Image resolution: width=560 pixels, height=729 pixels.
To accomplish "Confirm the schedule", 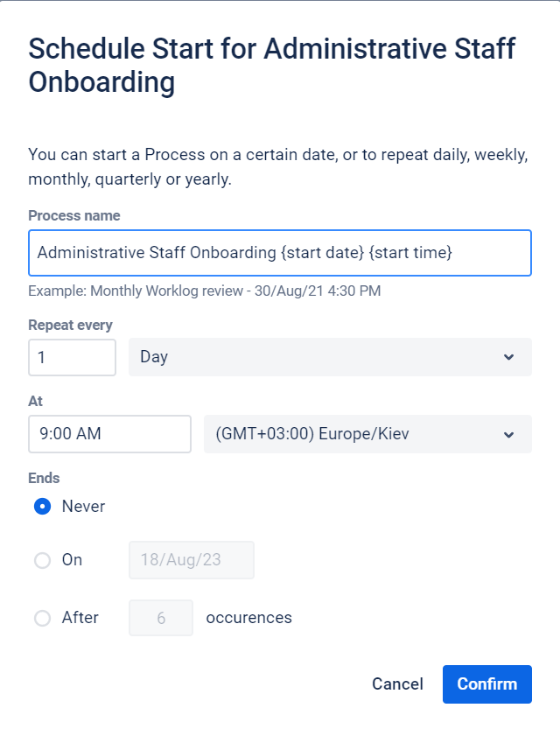I will click(487, 684).
